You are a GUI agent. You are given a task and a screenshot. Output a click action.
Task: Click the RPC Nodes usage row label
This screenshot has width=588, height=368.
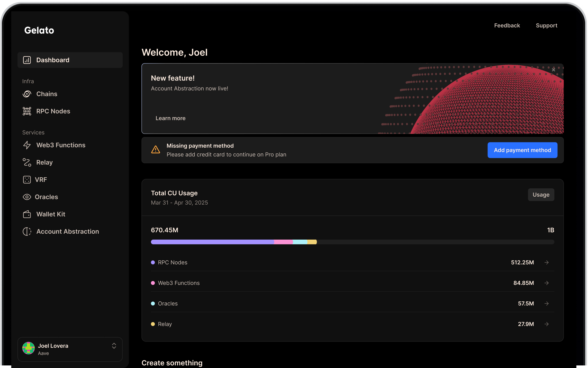click(x=173, y=262)
